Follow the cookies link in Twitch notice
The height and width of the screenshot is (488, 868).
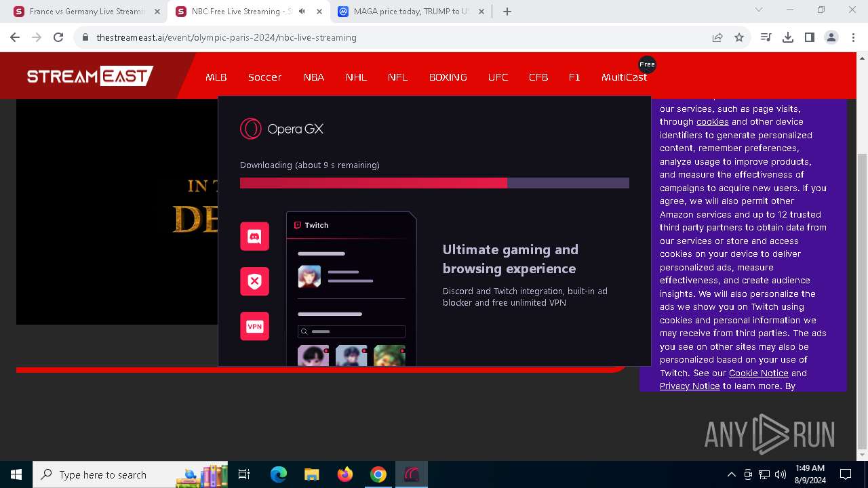tap(712, 122)
